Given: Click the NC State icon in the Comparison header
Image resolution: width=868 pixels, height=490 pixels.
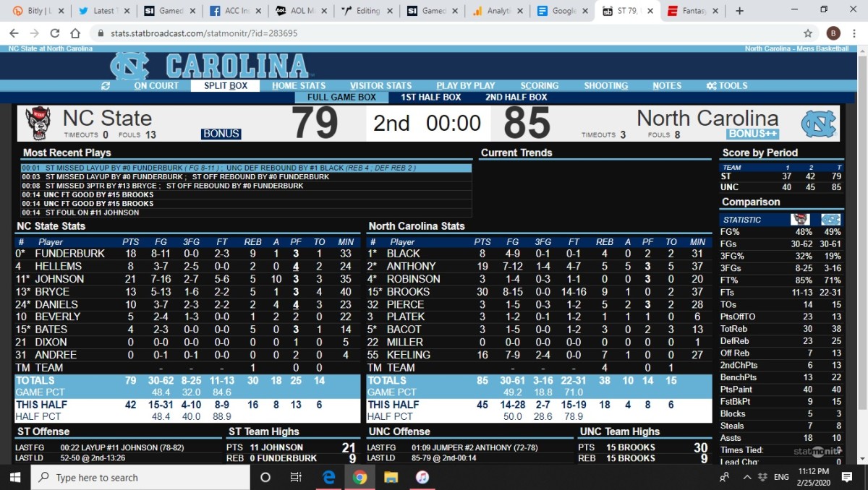Looking at the screenshot, I should pyautogui.click(x=801, y=219).
